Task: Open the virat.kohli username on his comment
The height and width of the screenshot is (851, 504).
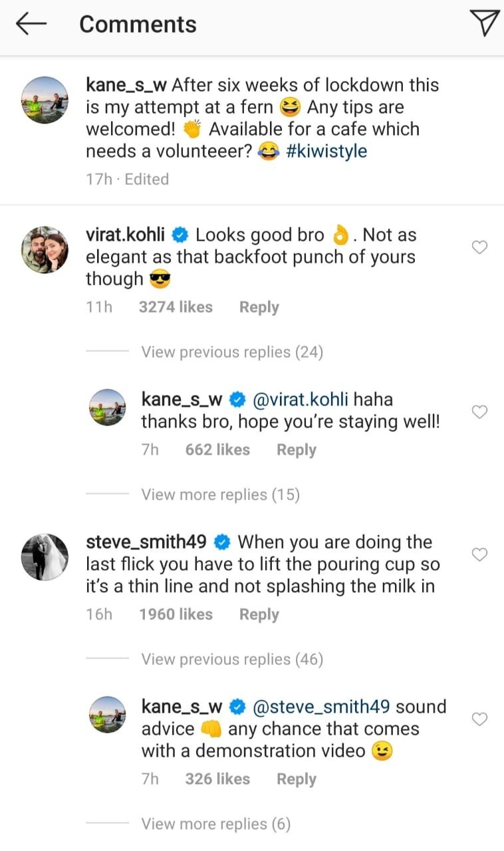Action: (126, 235)
